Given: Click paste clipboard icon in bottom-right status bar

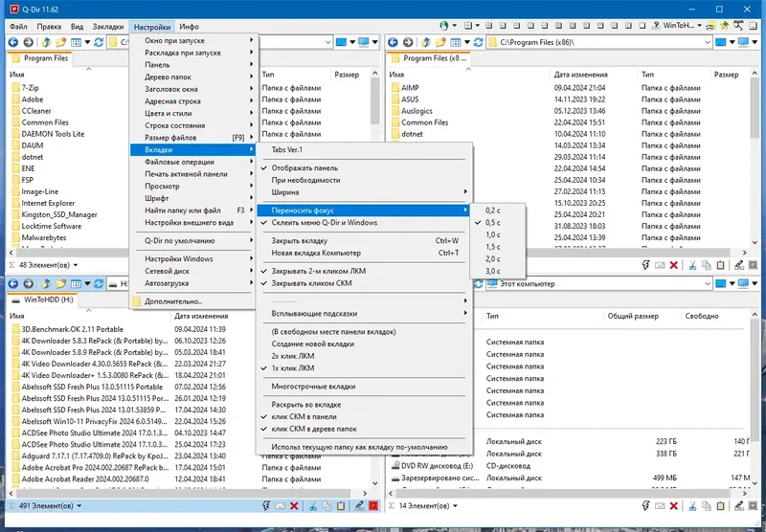Looking at the screenshot, I should (721, 506).
